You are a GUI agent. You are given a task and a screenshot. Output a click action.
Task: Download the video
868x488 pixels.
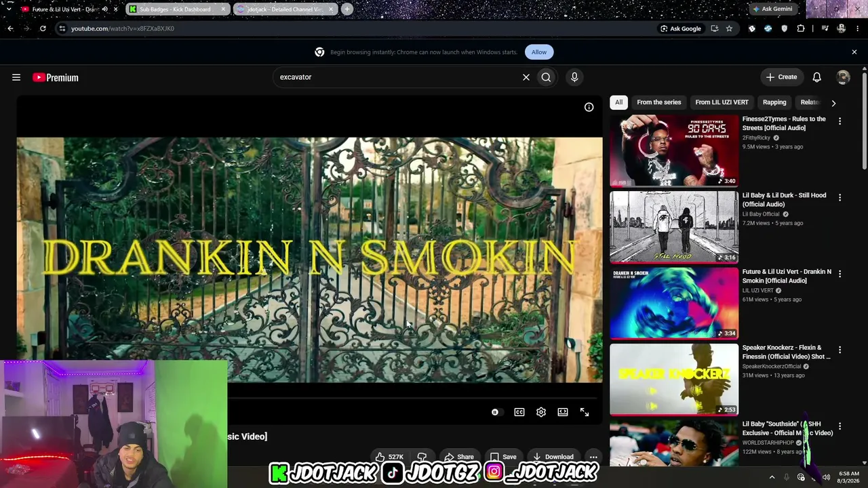point(553,457)
